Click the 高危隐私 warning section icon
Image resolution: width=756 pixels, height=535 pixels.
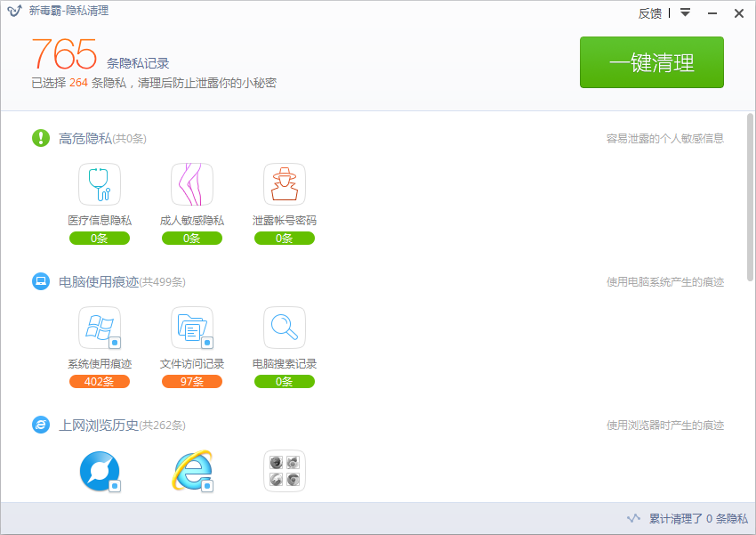tap(40, 138)
